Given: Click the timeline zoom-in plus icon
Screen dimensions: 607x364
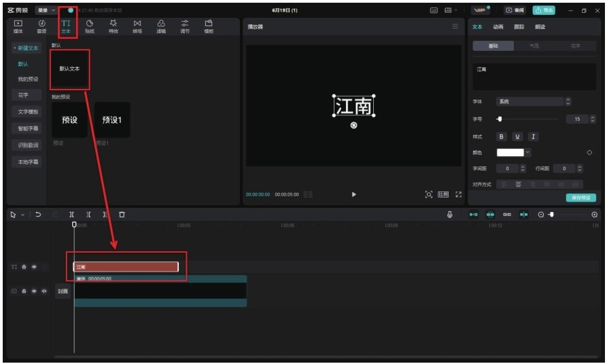Looking at the screenshot, I should 595,215.
